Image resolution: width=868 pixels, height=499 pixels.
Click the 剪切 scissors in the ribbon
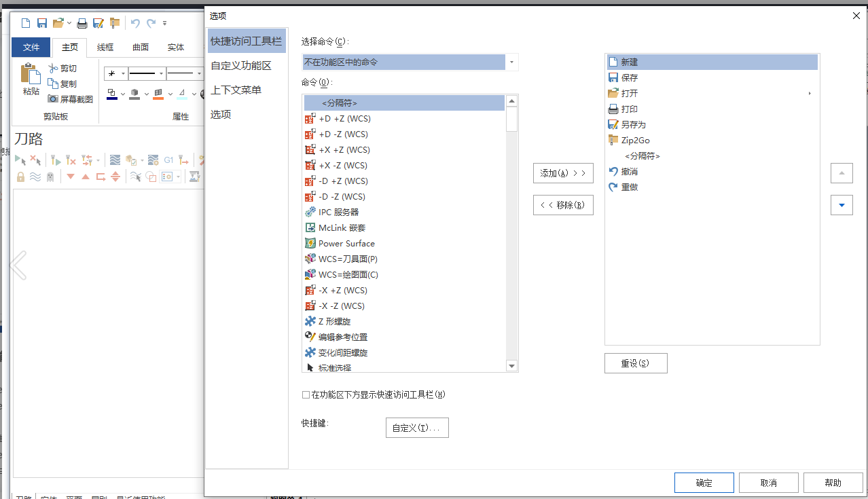point(54,68)
